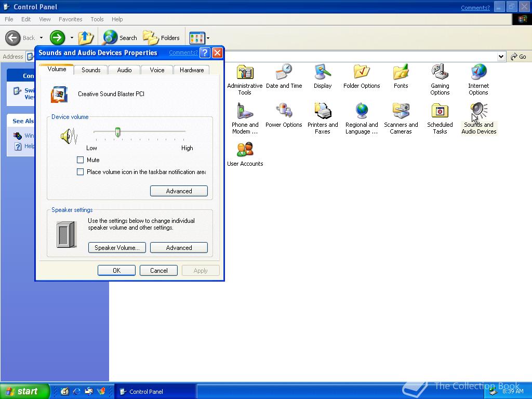
Task: Open Internet Options icon
Action: pos(478,79)
